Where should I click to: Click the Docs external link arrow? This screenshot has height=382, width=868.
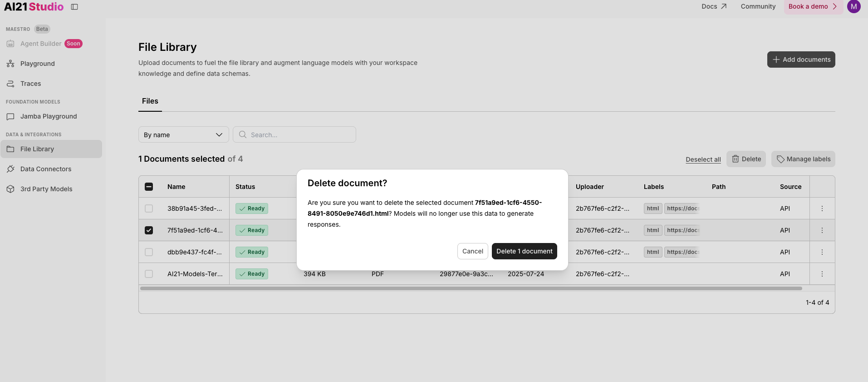point(724,6)
